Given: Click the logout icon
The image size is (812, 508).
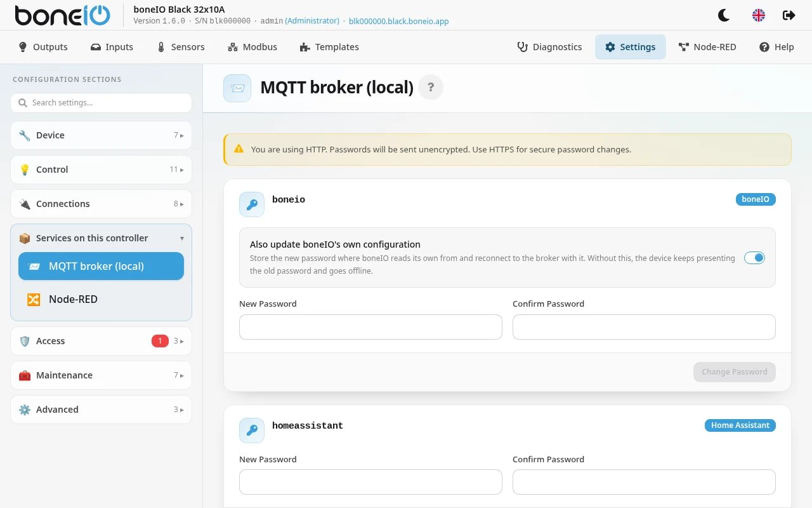Looking at the screenshot, I should click(789, 15).
